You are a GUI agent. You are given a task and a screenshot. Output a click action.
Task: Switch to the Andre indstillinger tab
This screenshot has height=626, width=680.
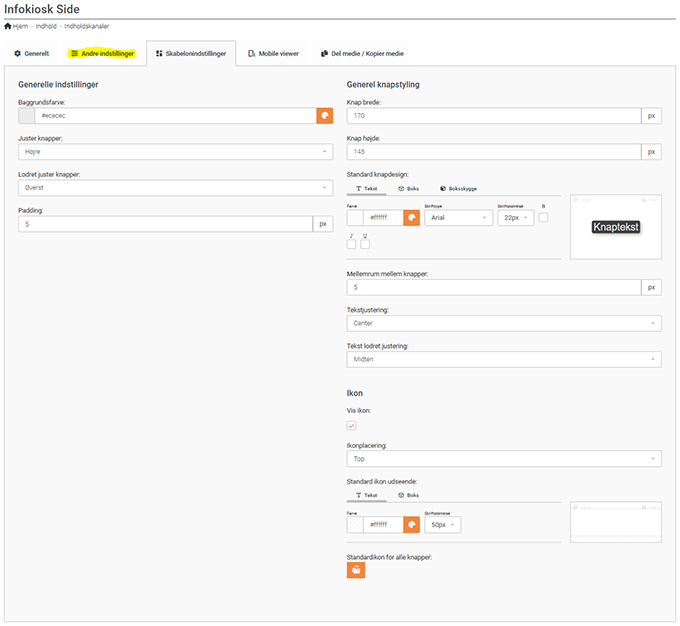coord(102,53)
